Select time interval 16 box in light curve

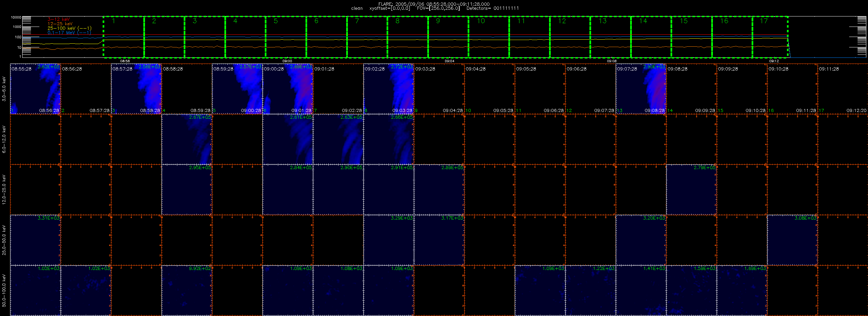732,37
